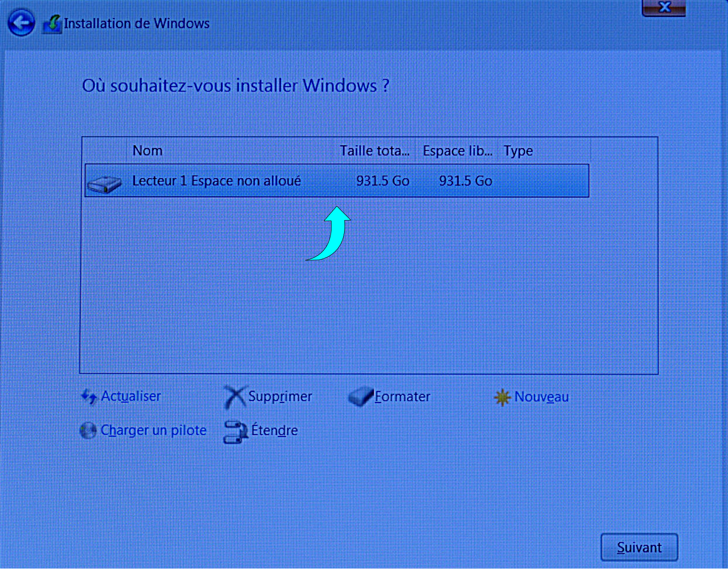
Task: Create new partition with Nouveau link
Action: click(542, 397)
